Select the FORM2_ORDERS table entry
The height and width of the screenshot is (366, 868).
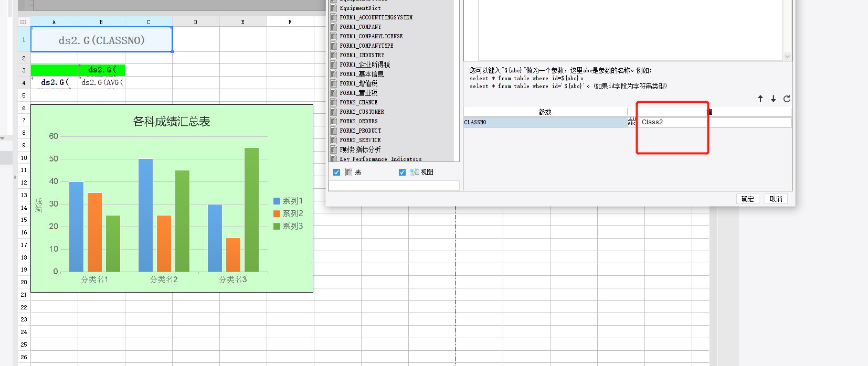(x=358, y=121)
